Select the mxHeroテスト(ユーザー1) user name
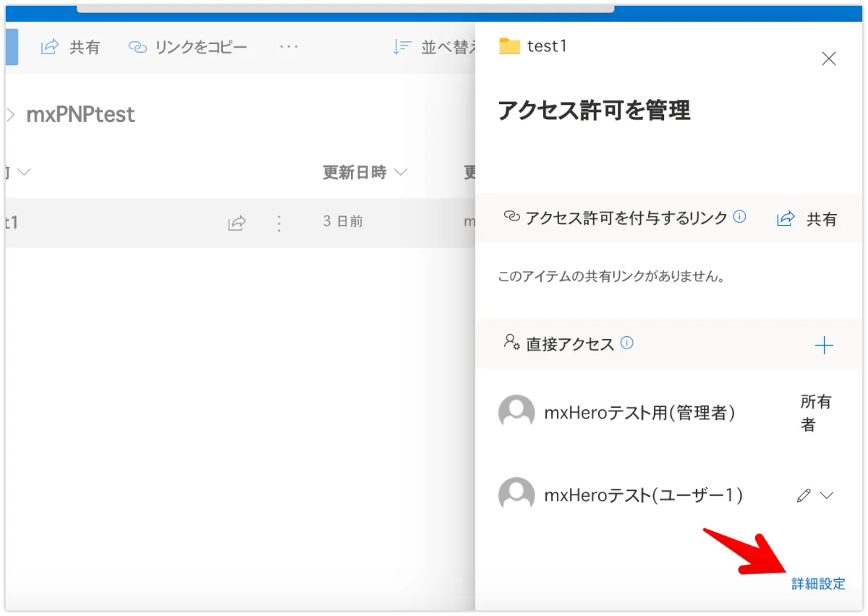The height and width of the screenshot is (616, 868). point(643,495)
